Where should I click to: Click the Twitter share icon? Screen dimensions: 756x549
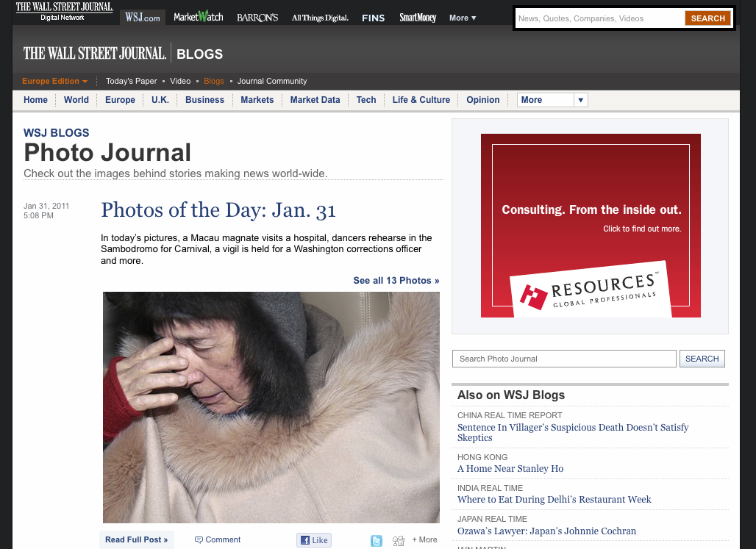coord(377,541)
